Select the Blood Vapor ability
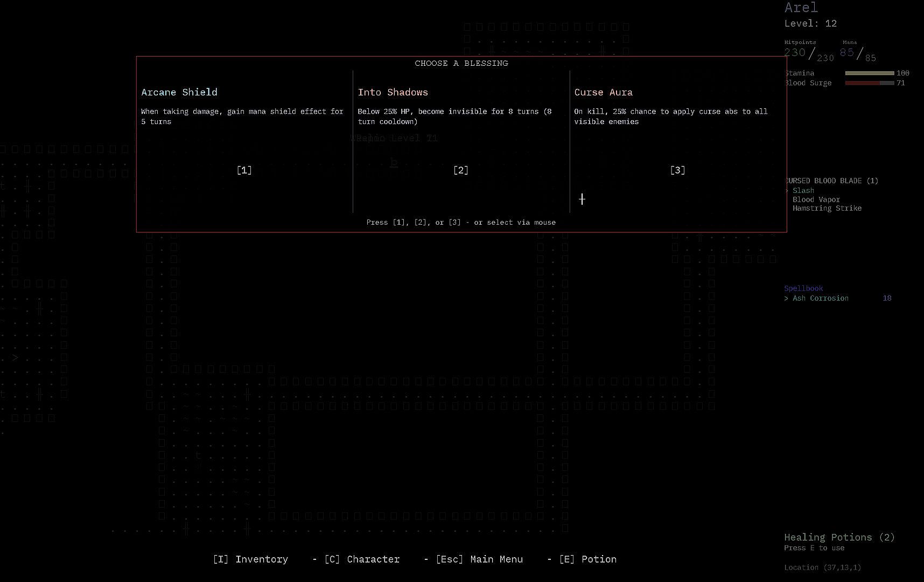The image size is (924, 582). click(816, 199)
